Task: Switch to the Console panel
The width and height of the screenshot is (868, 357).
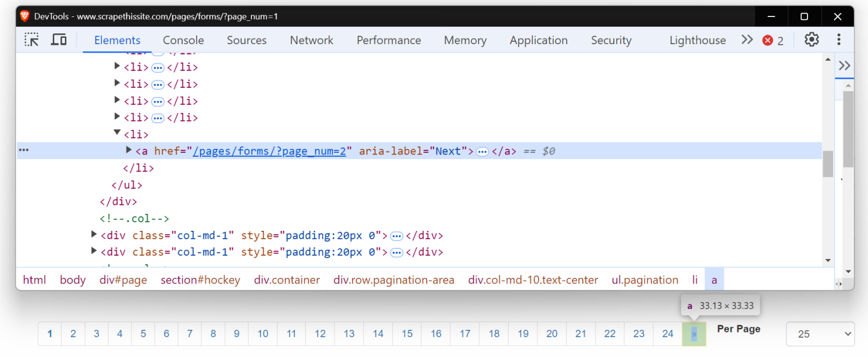Action: click(x=183, y=40)
